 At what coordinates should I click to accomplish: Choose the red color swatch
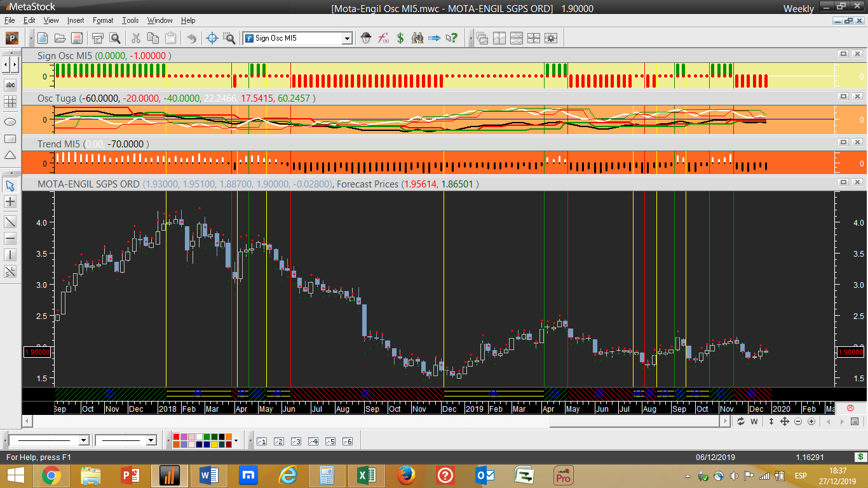point(176,437)
